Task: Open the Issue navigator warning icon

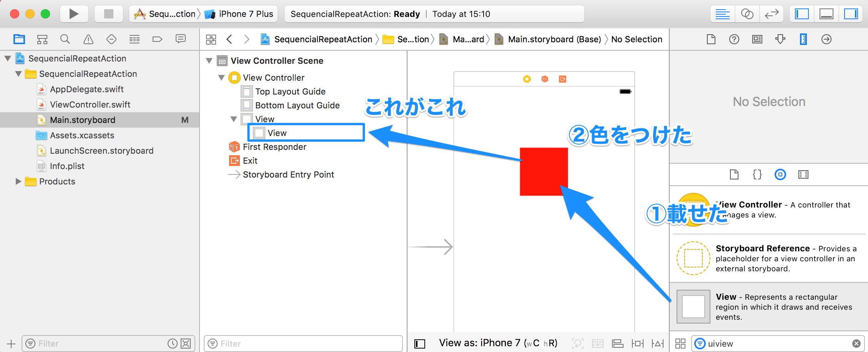Action: (x=88, y=39)
